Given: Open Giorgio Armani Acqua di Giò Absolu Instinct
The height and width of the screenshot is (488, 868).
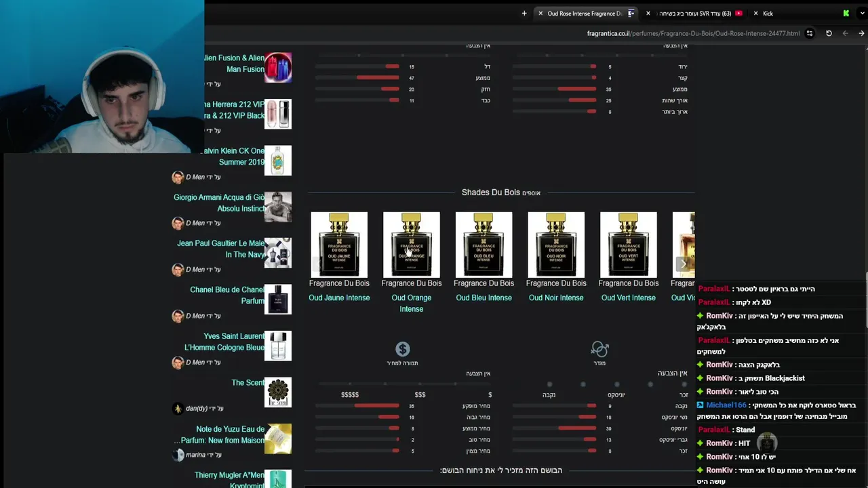Looking at the screenshot, I should [219, 203].
